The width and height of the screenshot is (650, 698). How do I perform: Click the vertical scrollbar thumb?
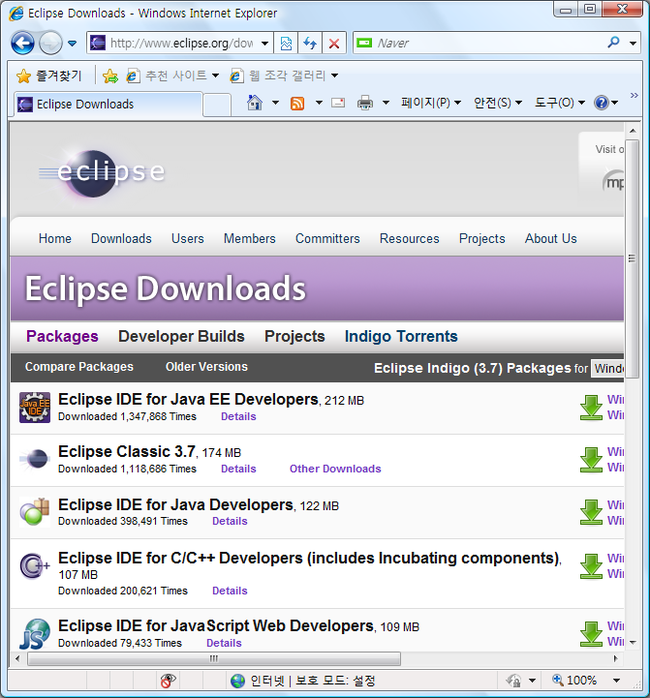point(632,259)
